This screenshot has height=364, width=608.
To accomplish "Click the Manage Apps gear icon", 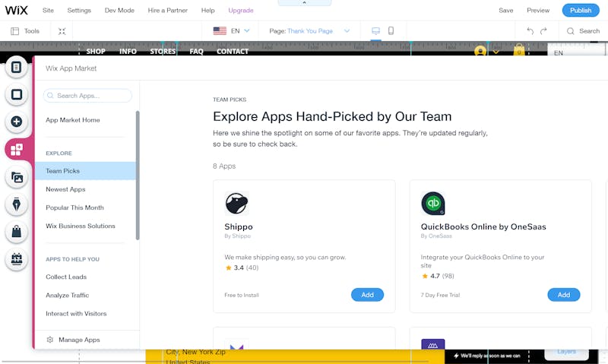I will [49, 340].
